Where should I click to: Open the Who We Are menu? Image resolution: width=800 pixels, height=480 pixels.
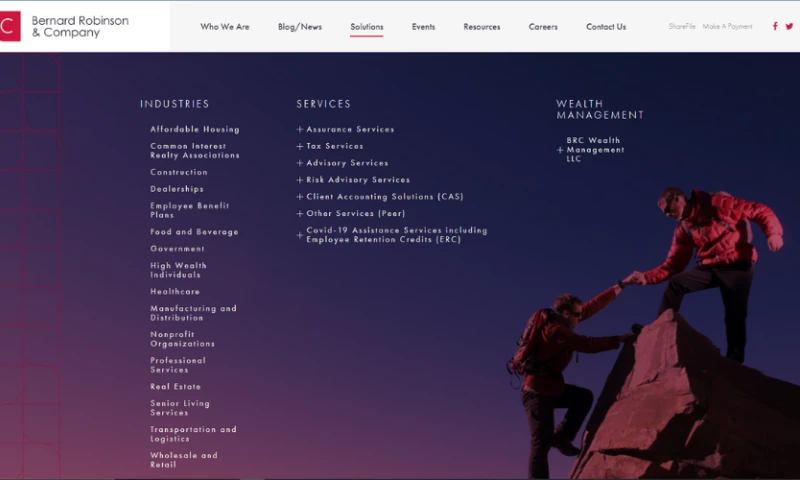coord(225,27)
